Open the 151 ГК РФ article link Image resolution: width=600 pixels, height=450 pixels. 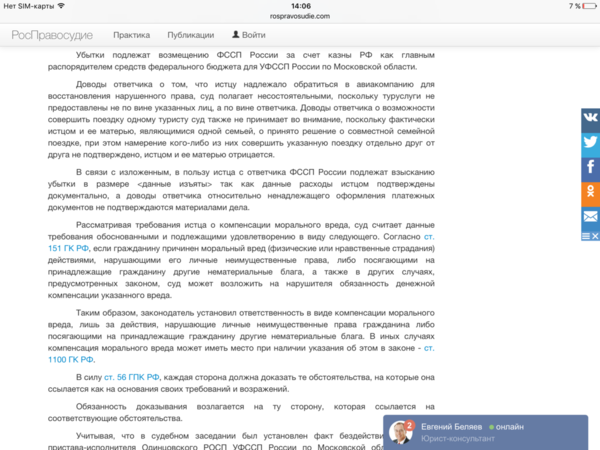71,246
